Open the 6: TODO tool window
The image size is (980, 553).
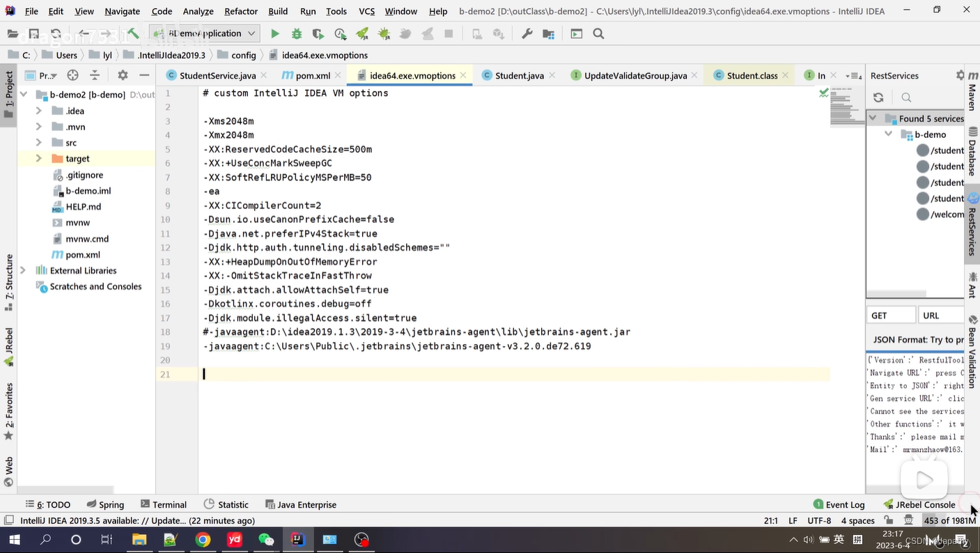coord(48,504)
